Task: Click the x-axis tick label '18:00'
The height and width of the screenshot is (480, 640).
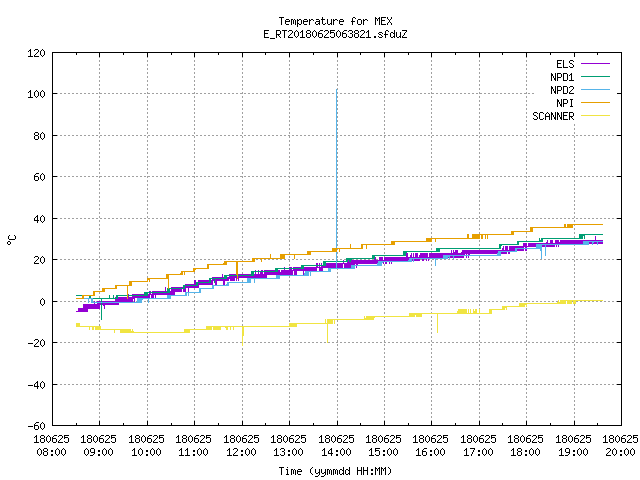Action: [x=525, y=452]
